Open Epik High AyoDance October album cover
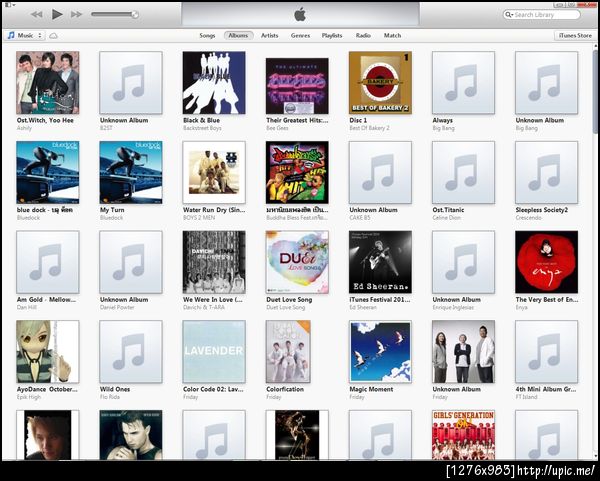The image size is (600, 481). point(48,352)
